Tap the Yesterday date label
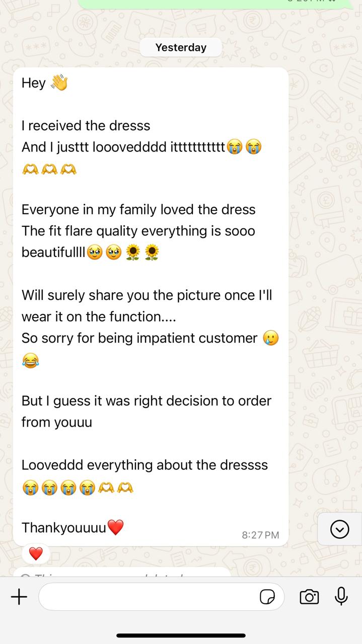 181,47
